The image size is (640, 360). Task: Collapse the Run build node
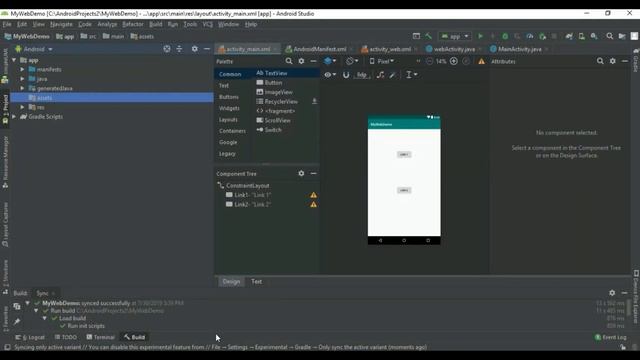[x=36, y=311]
